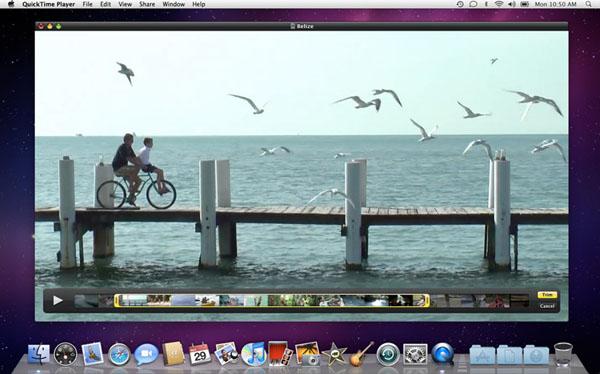Screen dimensions: 600x374
Task: Open the Help menu
Action: coord(199,4)
